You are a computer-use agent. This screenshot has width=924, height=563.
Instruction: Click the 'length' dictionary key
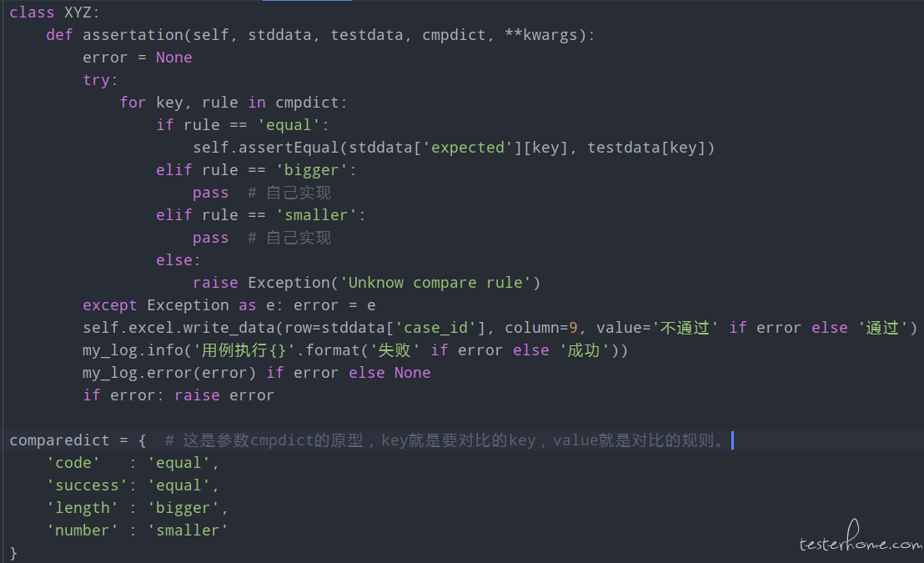(x=83, y=508)
